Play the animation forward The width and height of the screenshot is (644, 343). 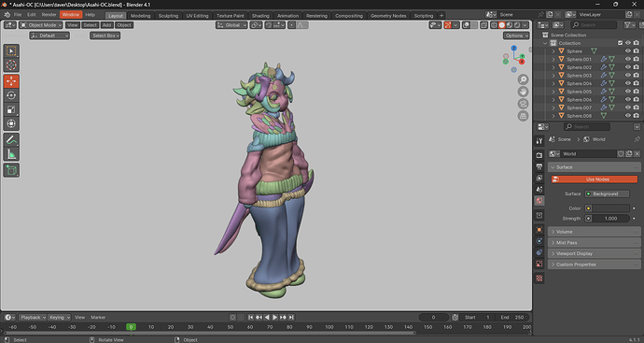(x=274, y=317)
